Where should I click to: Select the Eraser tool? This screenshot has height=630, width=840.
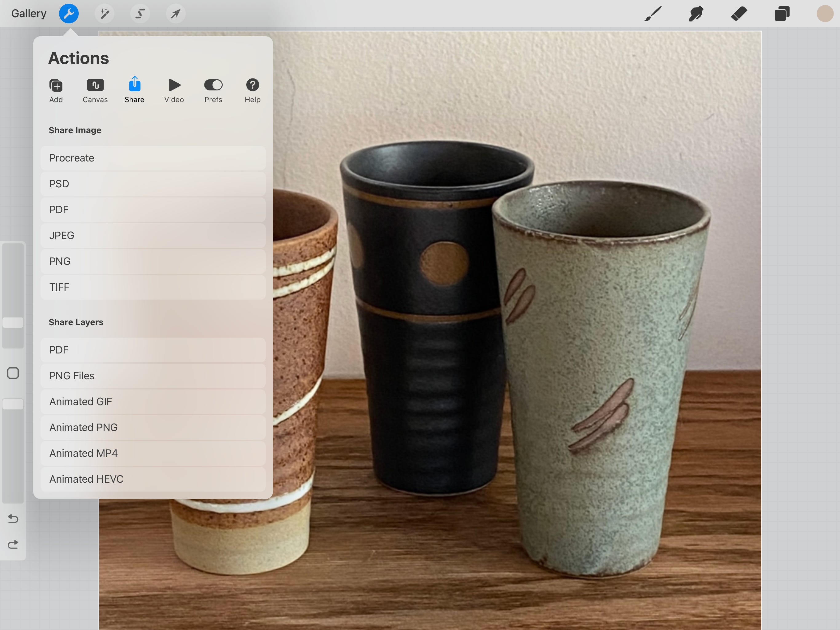click(x=739, y=14)
